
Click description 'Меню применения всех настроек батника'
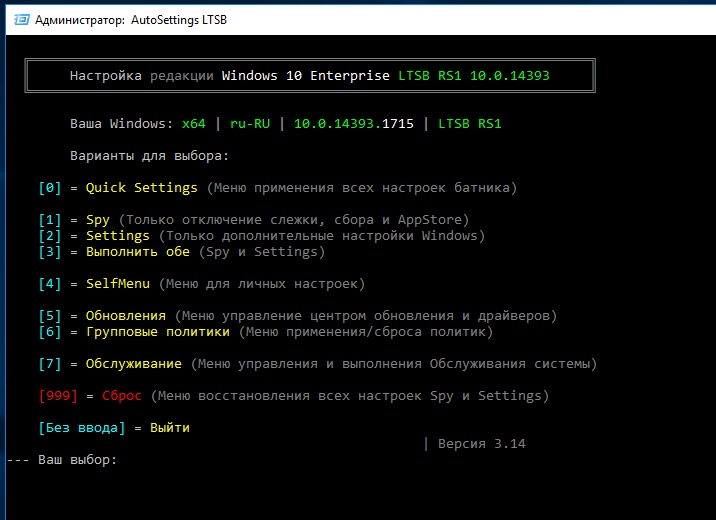(362, 188)
